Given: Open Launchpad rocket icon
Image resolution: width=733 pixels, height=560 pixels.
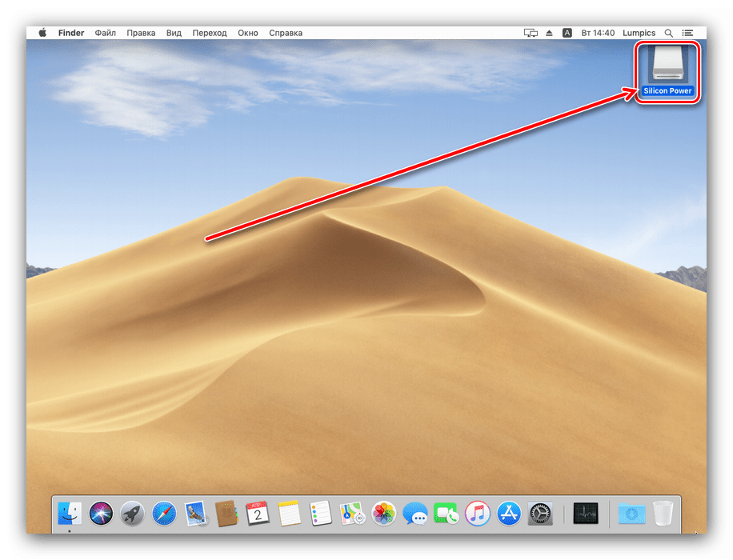Looking at the screenshot, I should [x=133, y=513].
